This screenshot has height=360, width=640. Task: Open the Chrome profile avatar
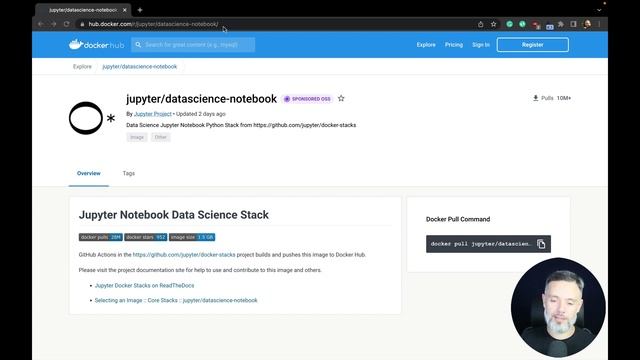coord(587,24)
